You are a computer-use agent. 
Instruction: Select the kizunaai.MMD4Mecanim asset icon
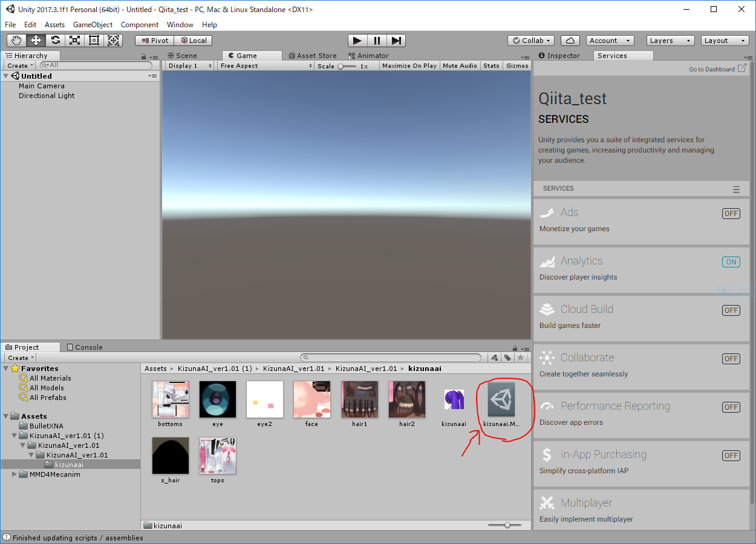click(501, 399)
